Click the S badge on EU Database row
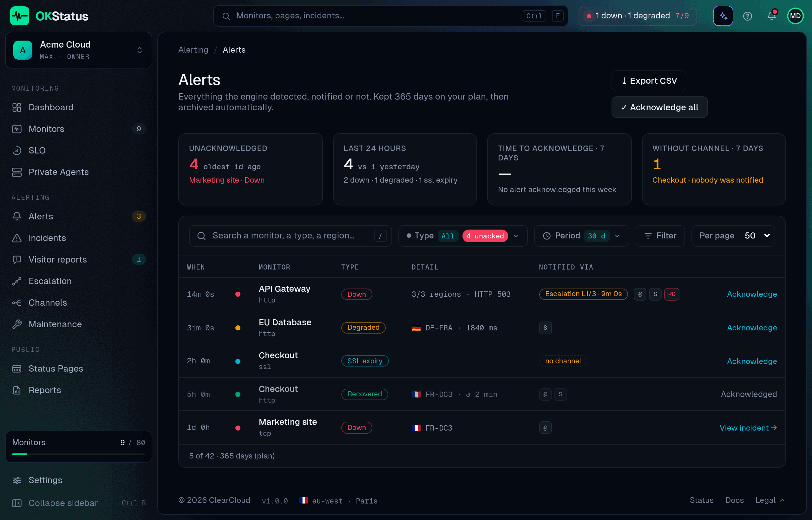Screen dimensions: 812x520 point(545,328)
